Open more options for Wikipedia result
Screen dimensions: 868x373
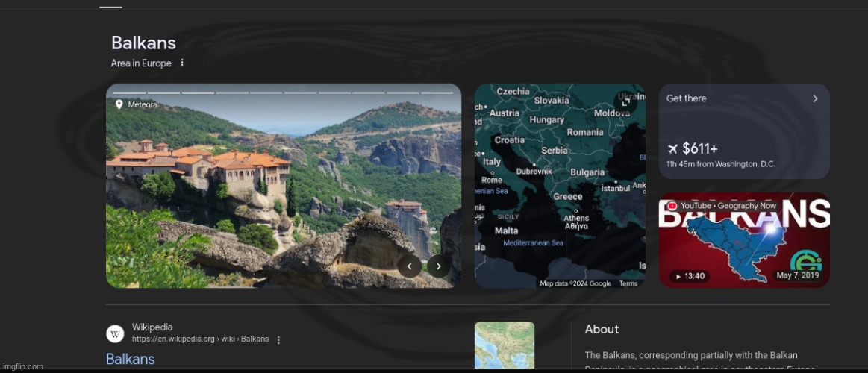278,339
